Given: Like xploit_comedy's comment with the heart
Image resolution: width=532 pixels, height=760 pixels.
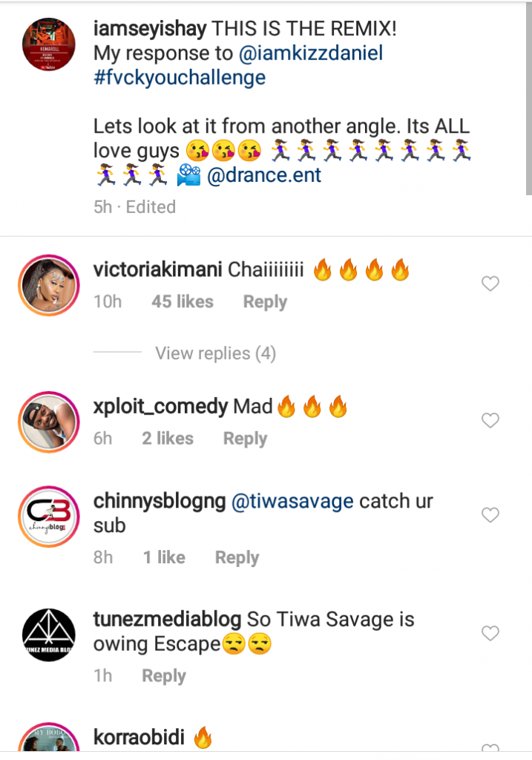Looking at the screenshot, I should pos(490,421).
